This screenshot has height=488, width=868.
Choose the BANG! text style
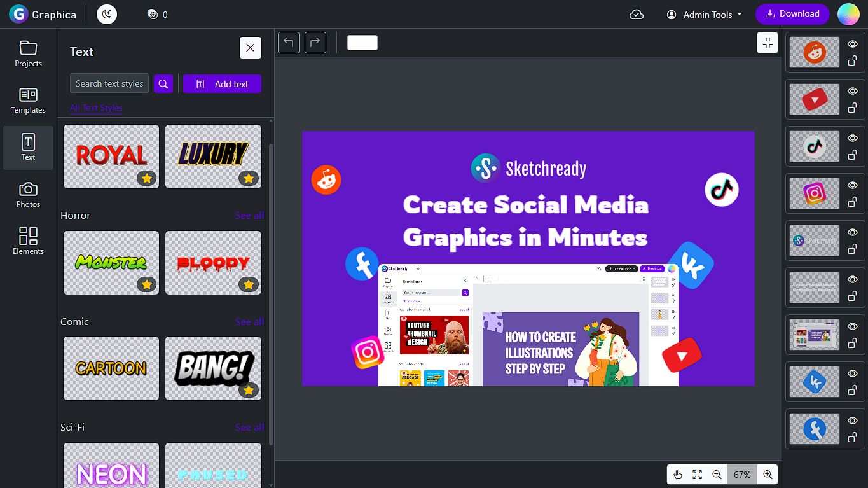tap(213, 368)
